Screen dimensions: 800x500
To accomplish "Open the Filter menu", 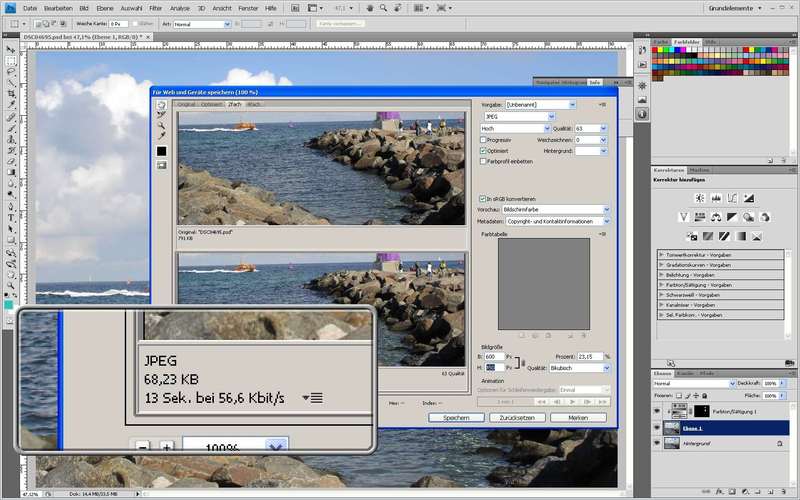I will [155, 7].
